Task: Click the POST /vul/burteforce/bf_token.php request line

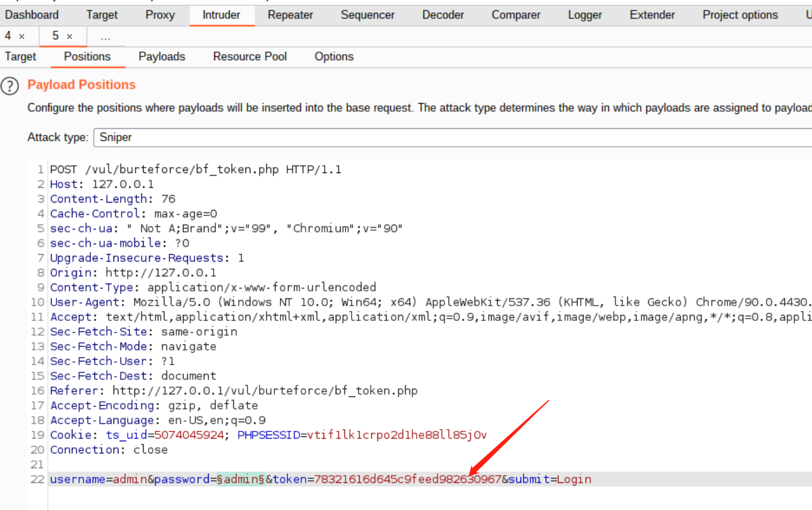Action: click(196, 169)
